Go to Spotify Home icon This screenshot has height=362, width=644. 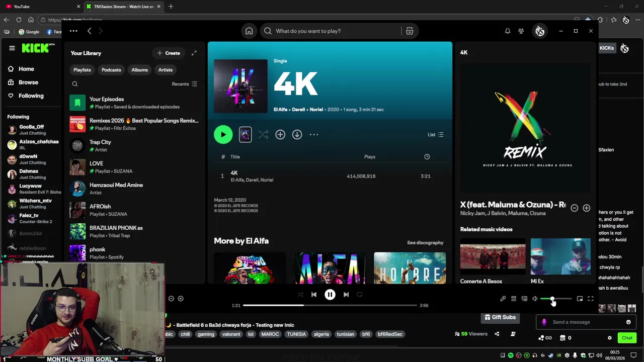(249, 31)
